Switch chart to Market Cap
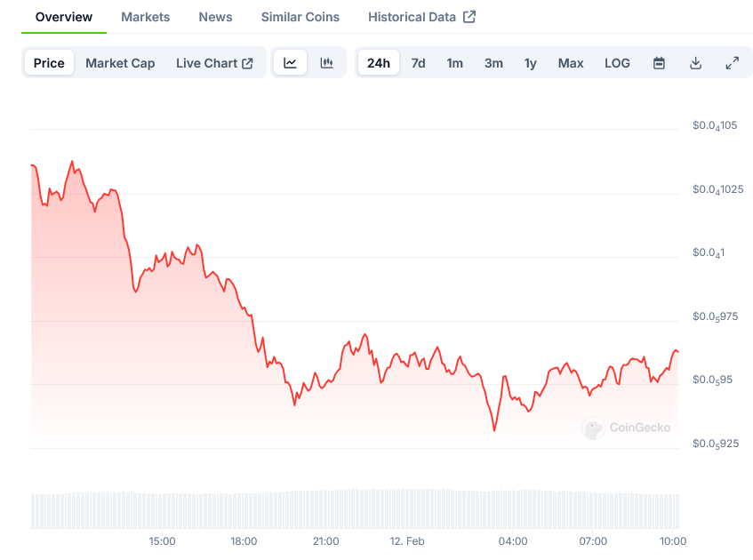753x560 pixels. coord(120,63)
